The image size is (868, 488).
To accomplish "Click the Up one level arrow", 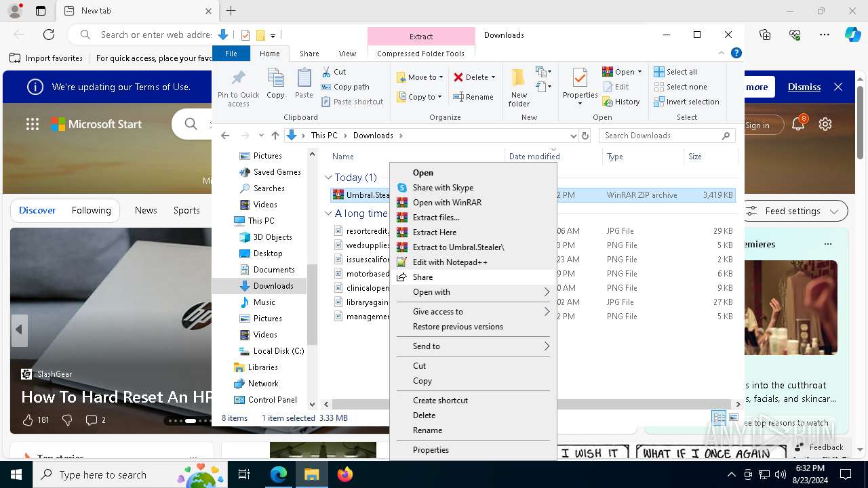I will pos(275,136).
